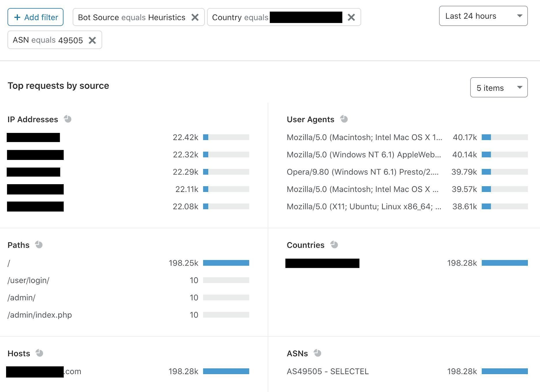Select the /admin/ path entry
The width and height of the screenshot is (540, 392).
(22, 298)
